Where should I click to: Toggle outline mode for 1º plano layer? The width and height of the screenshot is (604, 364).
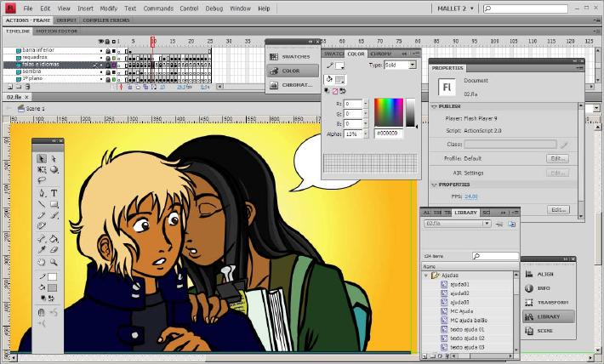coord(114,79)
